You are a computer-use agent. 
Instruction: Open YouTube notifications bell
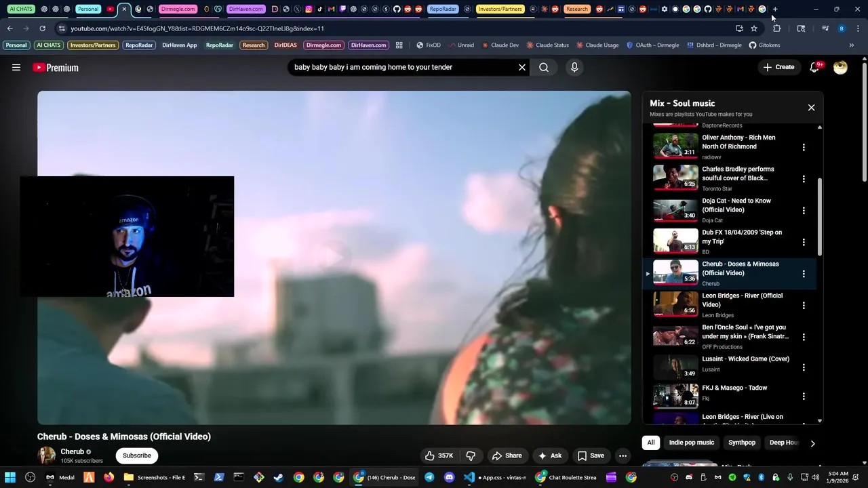pyautogui.click(x=815, y=67)
